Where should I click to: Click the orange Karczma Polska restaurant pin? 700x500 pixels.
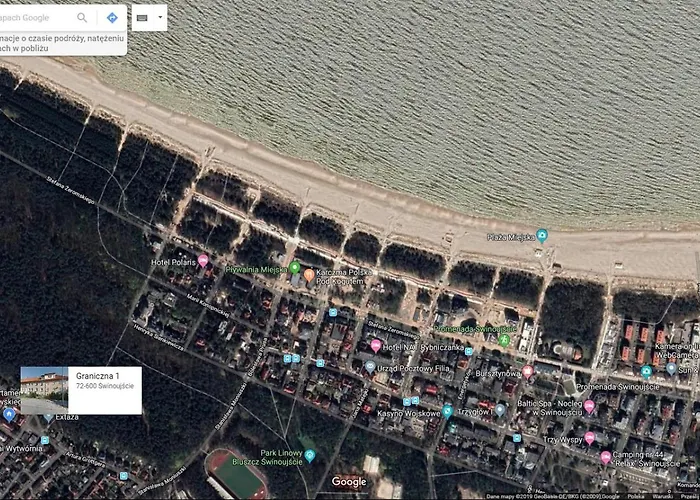point(309,275)
